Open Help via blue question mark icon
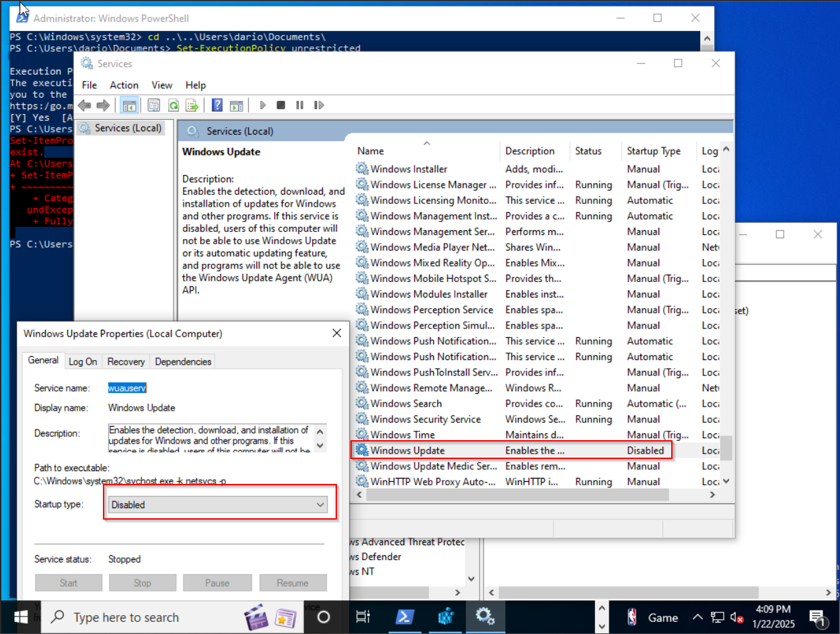This screenshot has width=840, height=634. tap(217, 105)
